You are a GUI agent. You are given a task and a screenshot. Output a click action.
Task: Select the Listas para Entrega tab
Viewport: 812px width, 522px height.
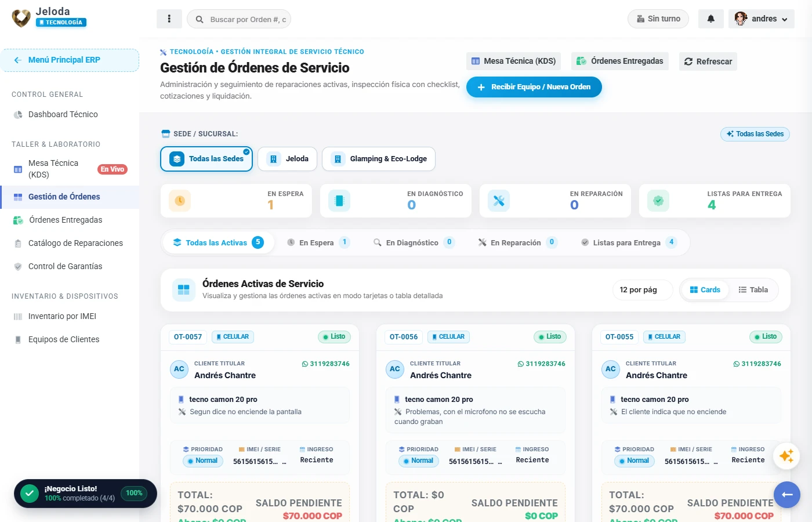[629, 242]
